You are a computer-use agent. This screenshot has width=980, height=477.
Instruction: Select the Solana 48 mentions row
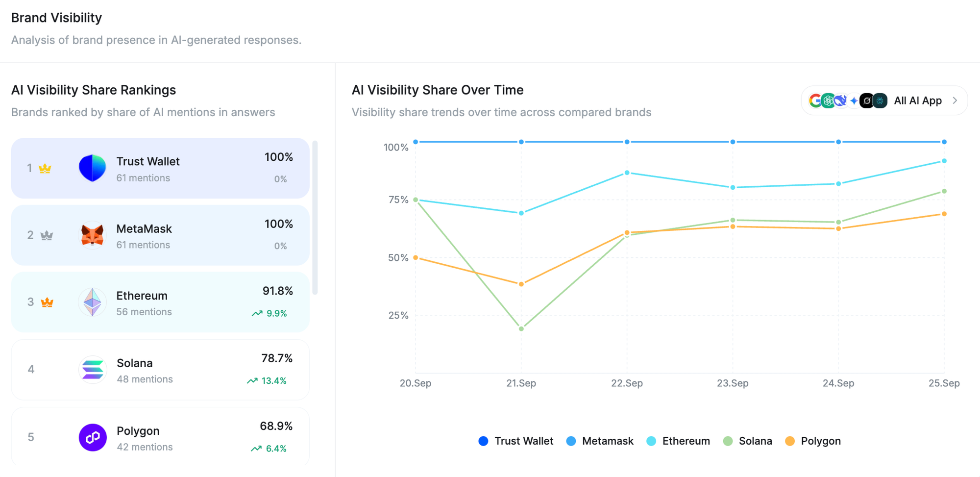160,370
